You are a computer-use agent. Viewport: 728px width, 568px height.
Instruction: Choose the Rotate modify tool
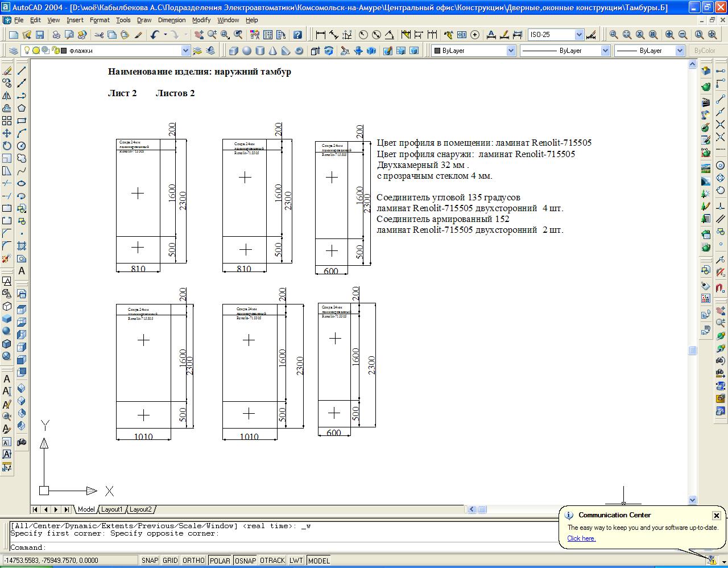7,146
